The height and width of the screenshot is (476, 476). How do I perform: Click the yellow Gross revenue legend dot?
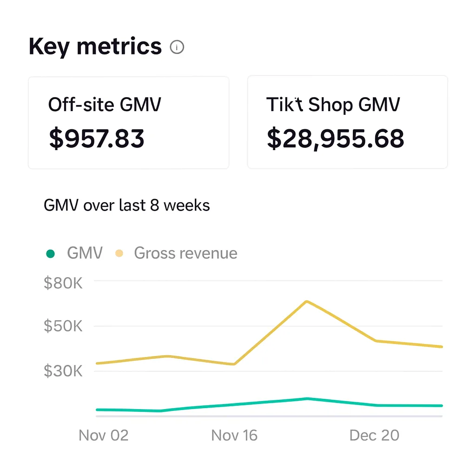click(119, 253)
